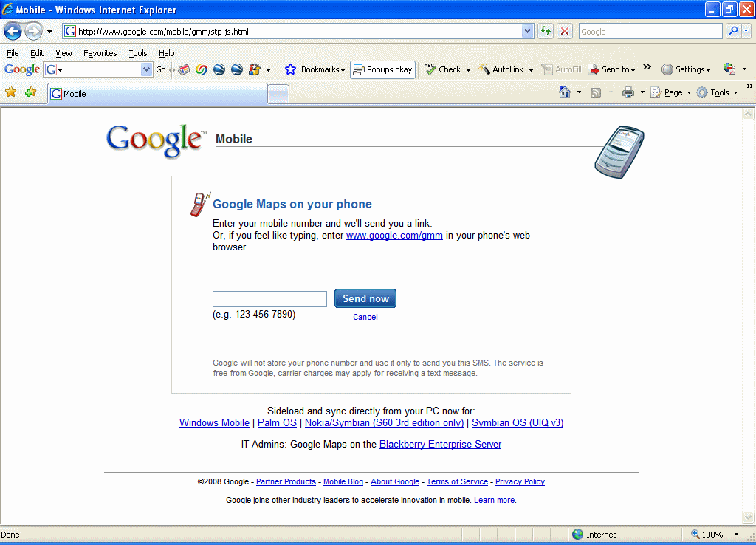Open the Partner Products footer link
756x545 pixels.
click(286, 481)
